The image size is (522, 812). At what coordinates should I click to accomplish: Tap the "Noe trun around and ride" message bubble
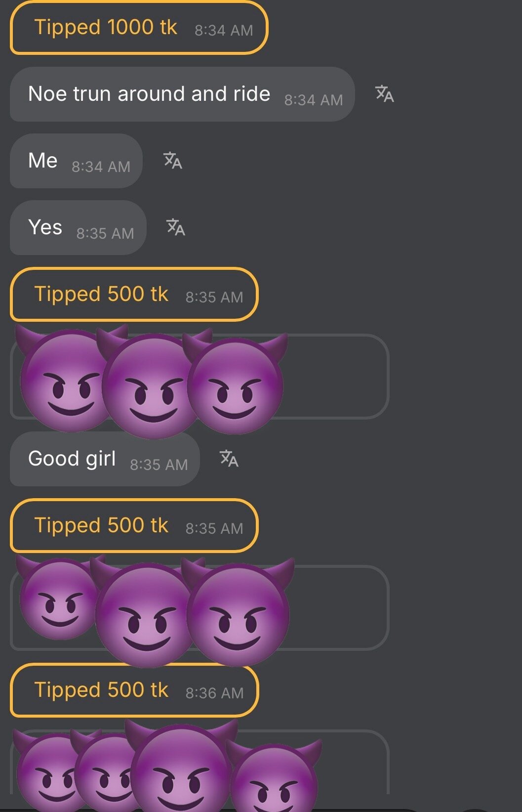[182, 94]
